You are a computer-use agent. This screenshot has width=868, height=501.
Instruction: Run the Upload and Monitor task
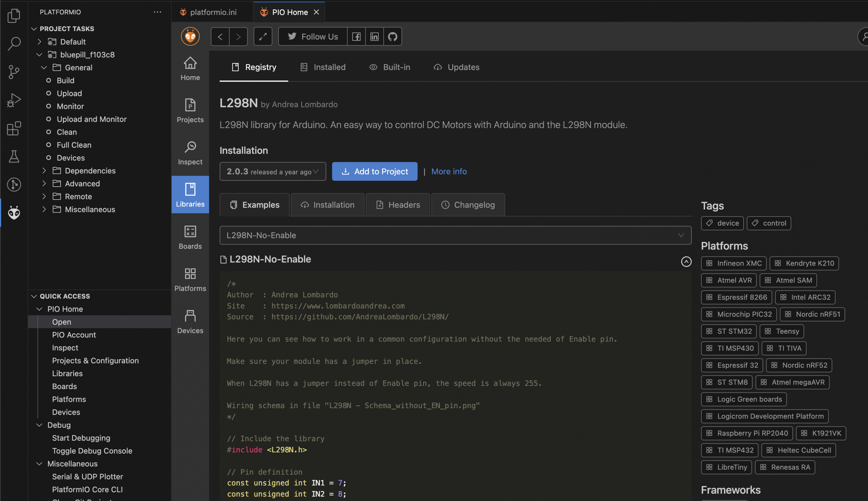click(x=92, y=119)
